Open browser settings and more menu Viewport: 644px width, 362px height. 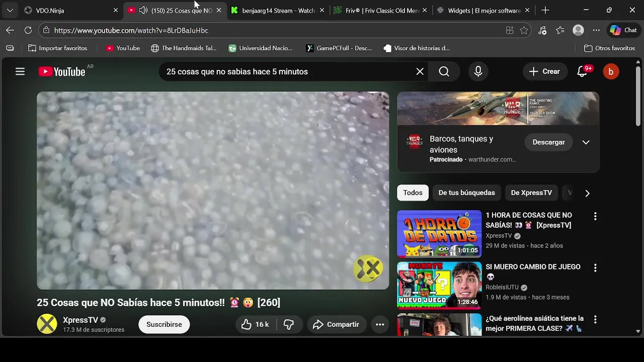596,30
